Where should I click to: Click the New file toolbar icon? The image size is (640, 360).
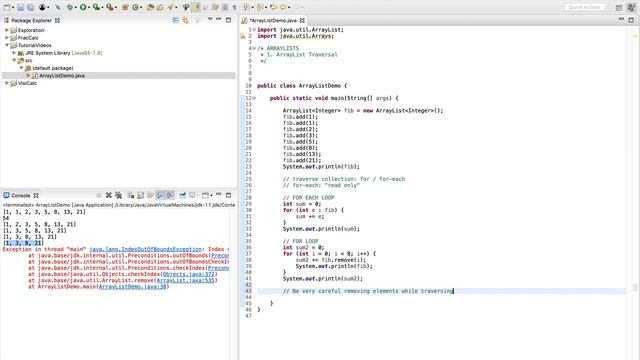tap(7, 7)
